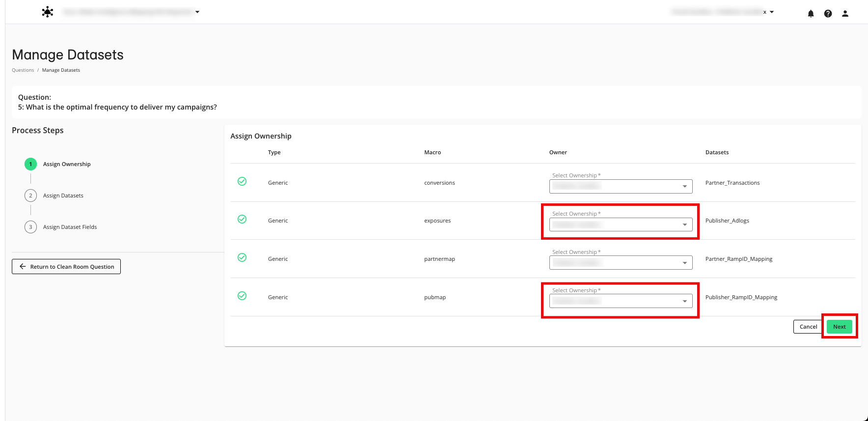Open the Select Ownership dropdown for conversions
The height and width of the screenshot is (421, 868).
click(621, 186)
